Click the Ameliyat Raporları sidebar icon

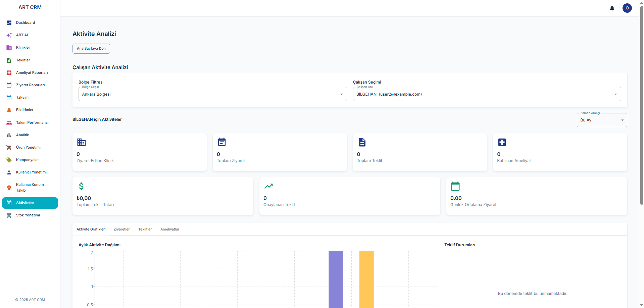click(x=9, y=73)
